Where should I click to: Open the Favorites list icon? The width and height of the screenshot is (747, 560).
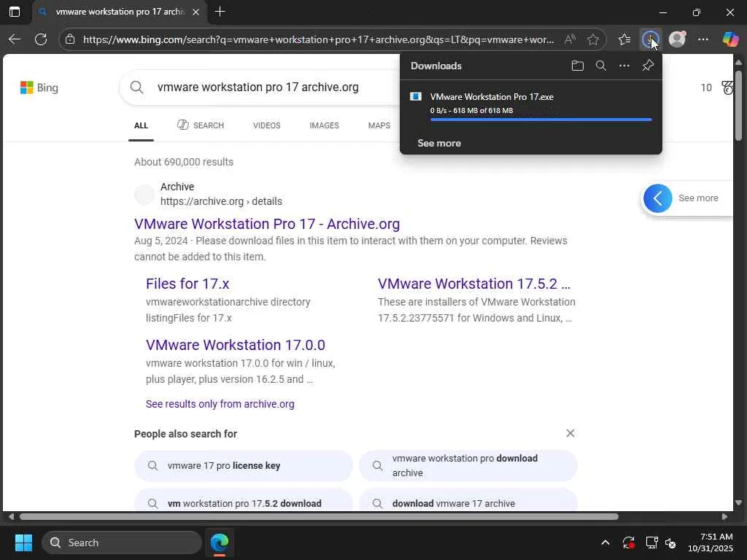pyautogui.click(x=624, y=39)
